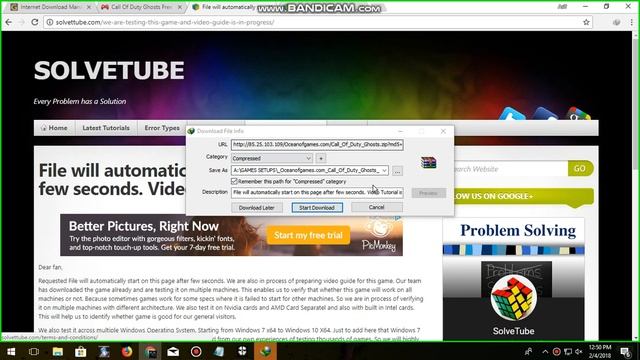The width and height of the screenshot is (640, 360).
Task: Add a new category with the plus button
Action: click(x=321, y=158)
